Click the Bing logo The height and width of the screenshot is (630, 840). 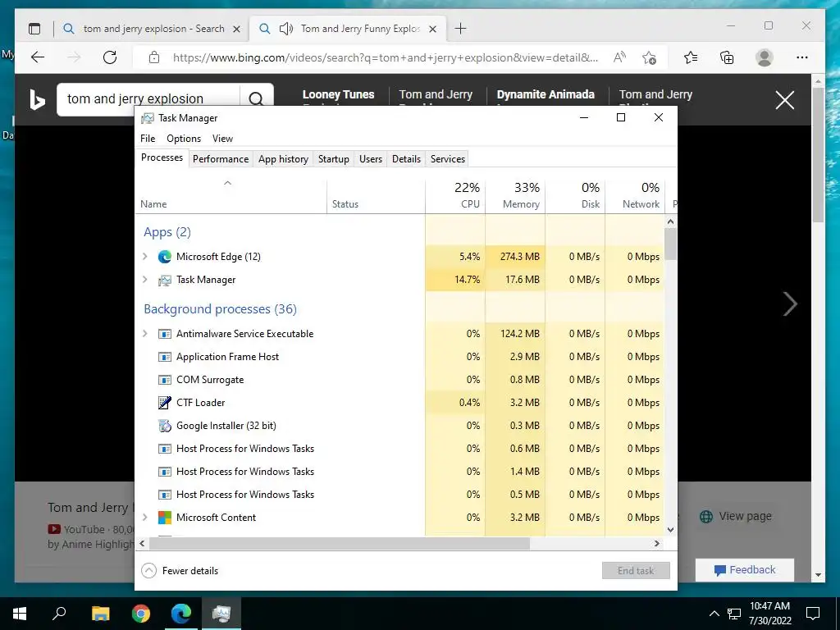37,99
